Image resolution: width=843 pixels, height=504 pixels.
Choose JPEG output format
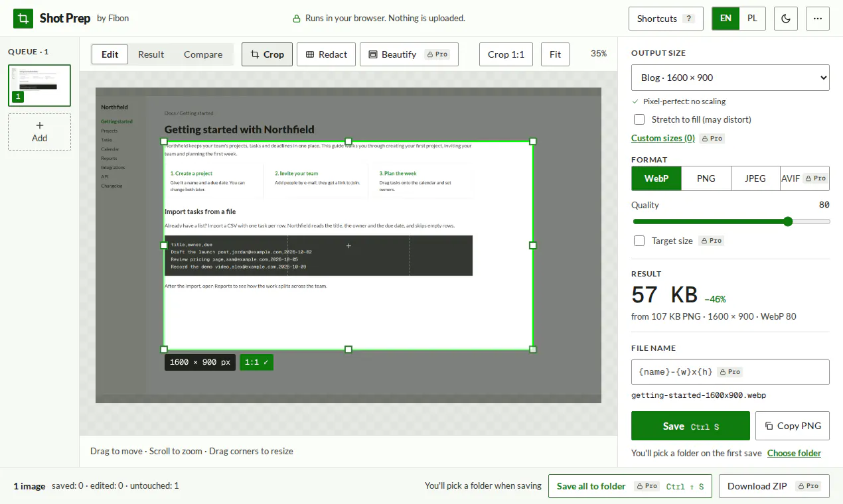click(755, 178)
